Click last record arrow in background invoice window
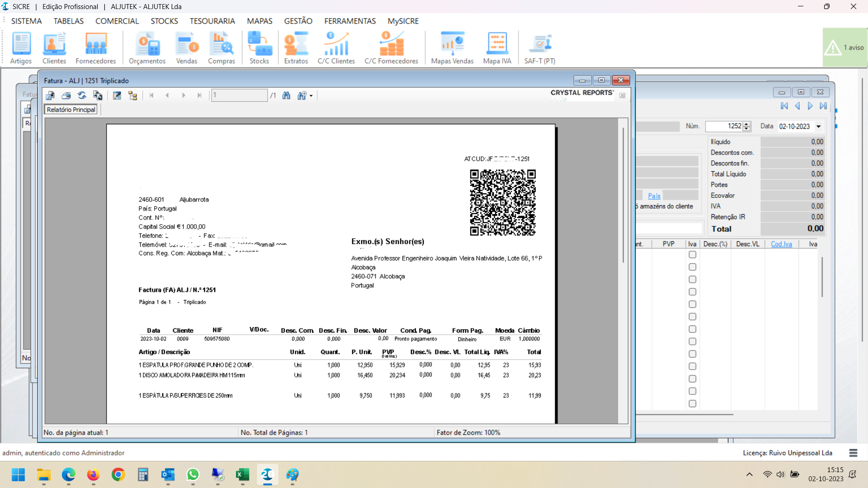 pos(823,106)
